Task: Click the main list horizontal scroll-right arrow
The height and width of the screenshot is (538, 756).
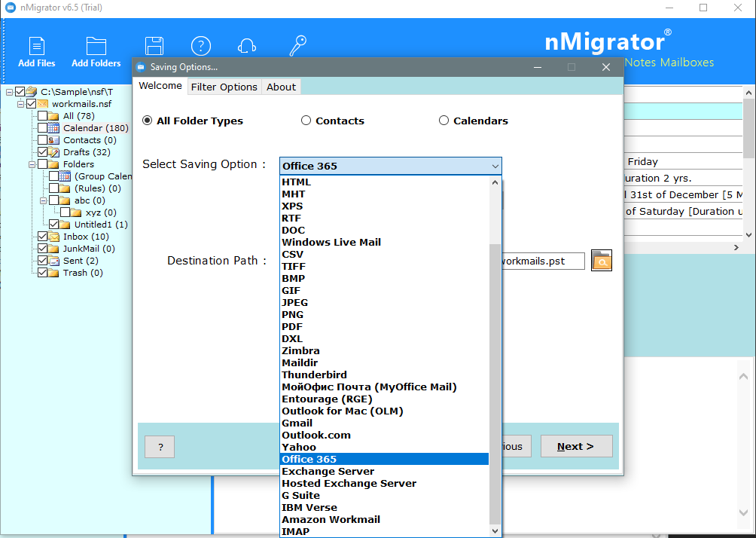Action: point(736,248)
